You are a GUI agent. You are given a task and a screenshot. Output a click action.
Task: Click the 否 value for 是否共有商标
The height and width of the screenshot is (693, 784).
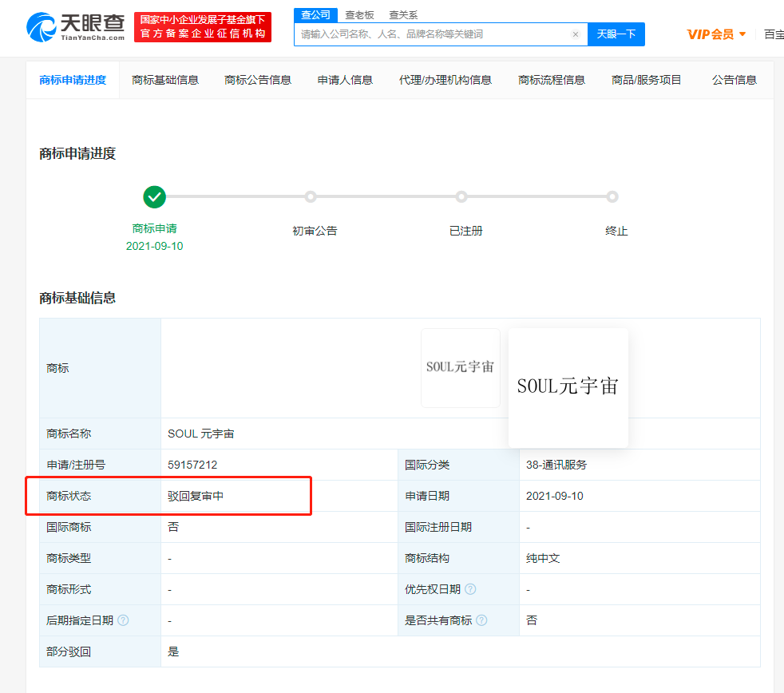(532, 620)
